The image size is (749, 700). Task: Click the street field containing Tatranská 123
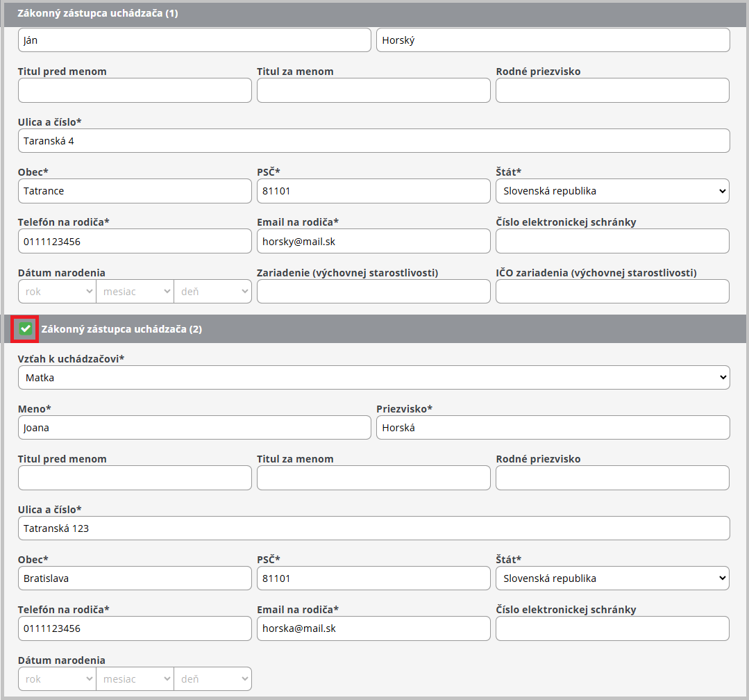point(374,528)
